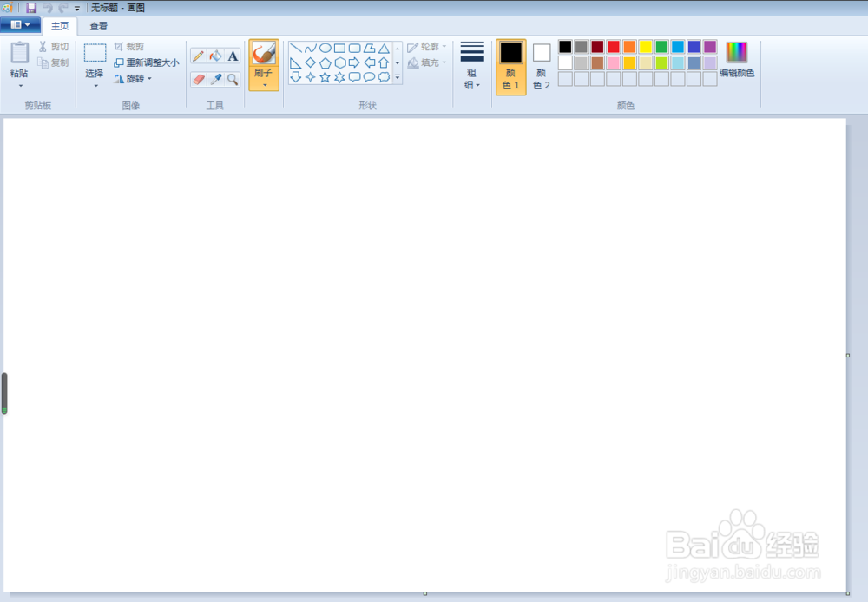Choose the Six-point star shape
Image resolution: width=868 pixels, height=602 pixels.
(x=340, y=77)
